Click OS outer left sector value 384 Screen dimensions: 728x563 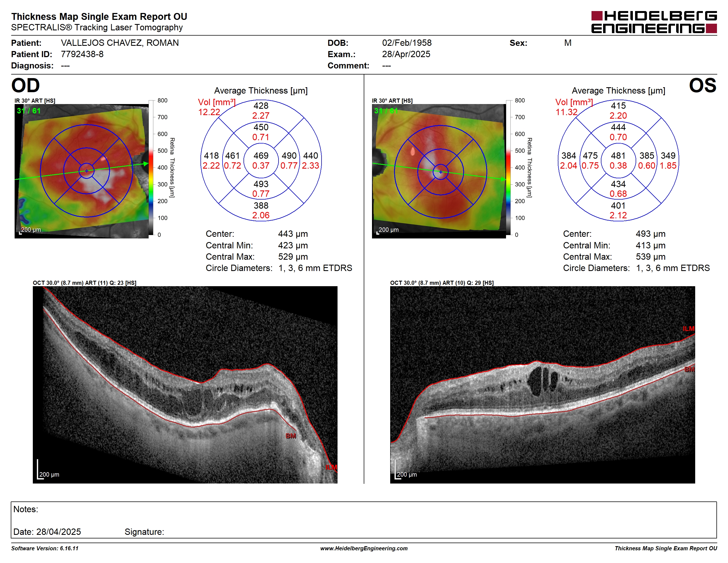569,156
